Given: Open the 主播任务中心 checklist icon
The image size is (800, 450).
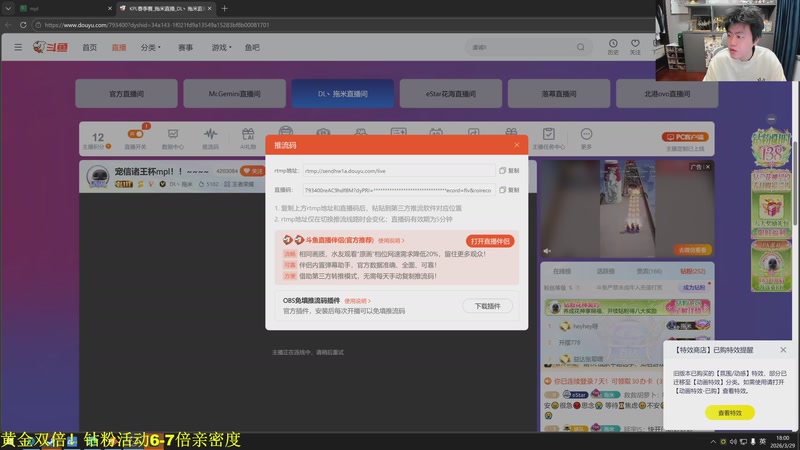Looking at the screenshot, I should (x=548, y=138).
